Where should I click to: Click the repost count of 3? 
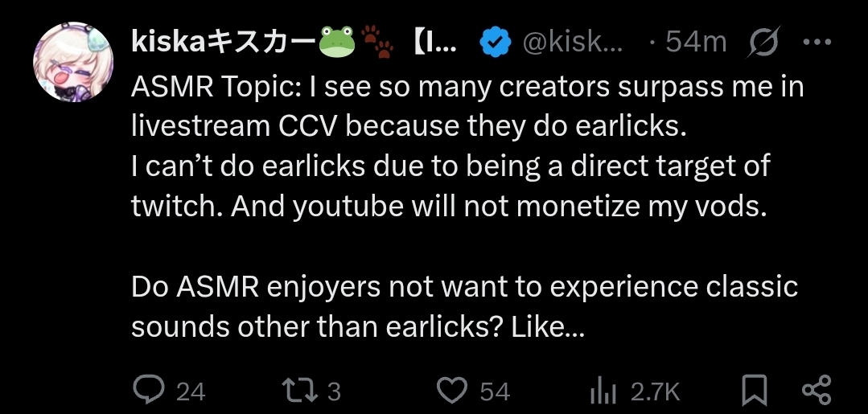[x=334, y=391]
